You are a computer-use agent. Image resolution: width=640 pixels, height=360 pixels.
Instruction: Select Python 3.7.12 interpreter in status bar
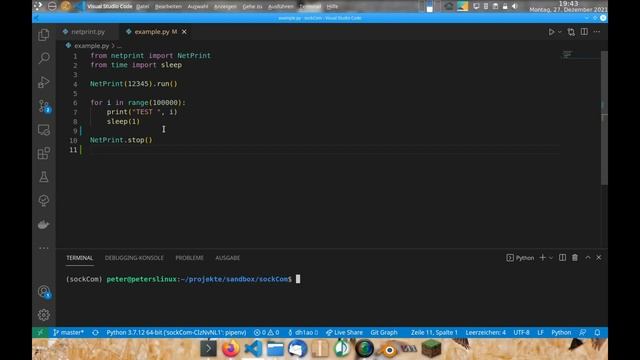tap(176, 332)
